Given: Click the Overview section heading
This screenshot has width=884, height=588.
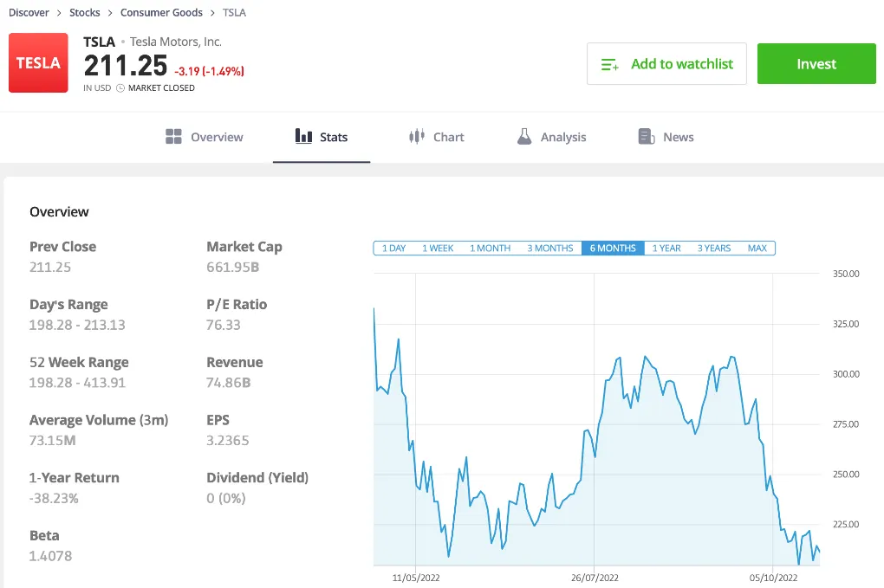Looking at the screenshot, I should click(x=59, y=212).
